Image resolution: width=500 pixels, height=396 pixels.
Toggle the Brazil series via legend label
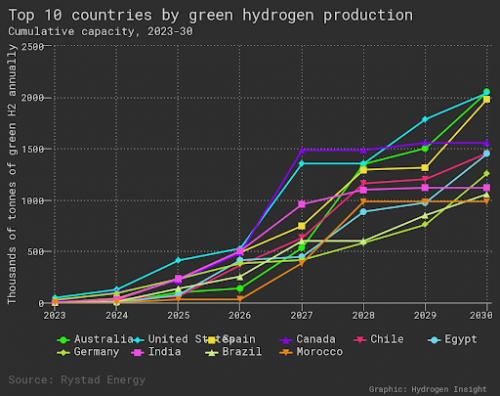point(242,352)
